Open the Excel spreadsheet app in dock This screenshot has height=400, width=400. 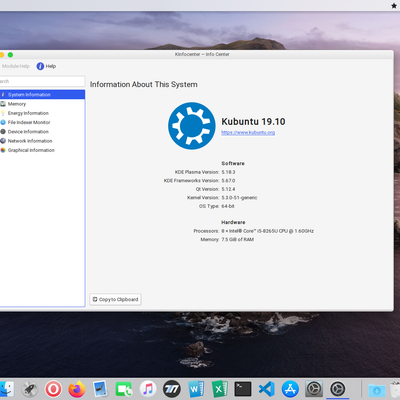point(219,389)
